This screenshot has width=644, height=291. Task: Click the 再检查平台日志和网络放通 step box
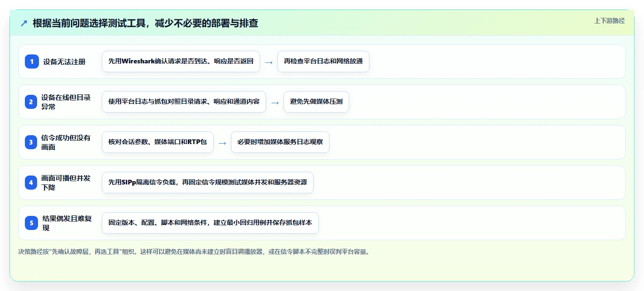[323, 61]
